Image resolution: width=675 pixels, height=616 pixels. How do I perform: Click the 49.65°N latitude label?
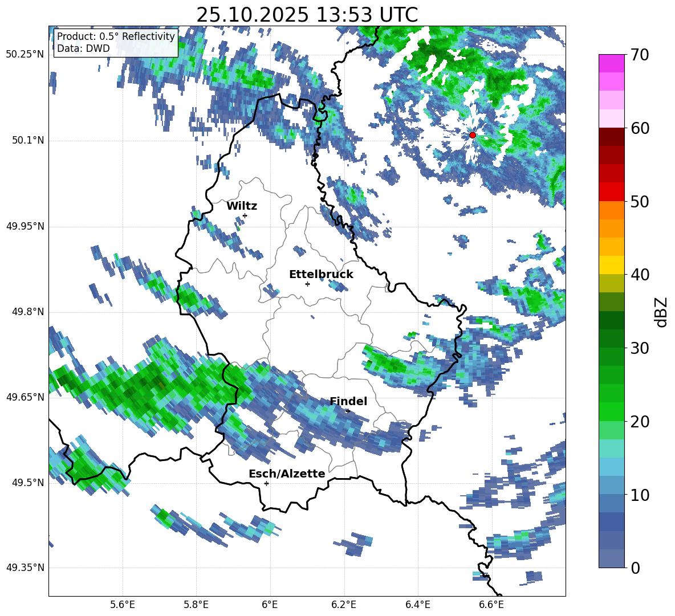26,397
